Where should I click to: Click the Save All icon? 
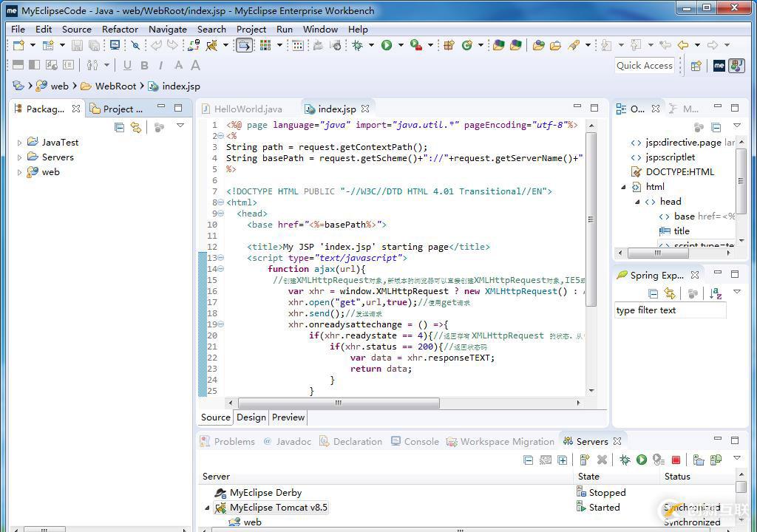[x=95, y=45]
